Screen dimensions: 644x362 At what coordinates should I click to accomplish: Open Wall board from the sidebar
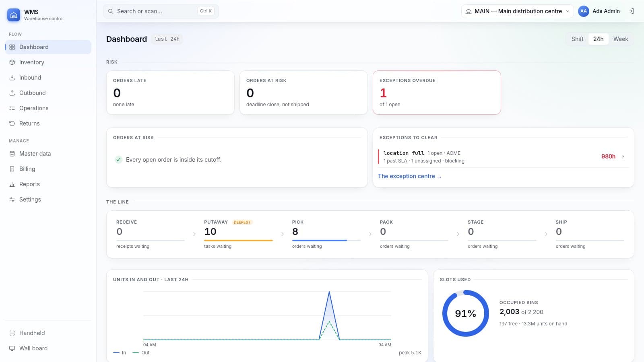click(x=48, y=348)
